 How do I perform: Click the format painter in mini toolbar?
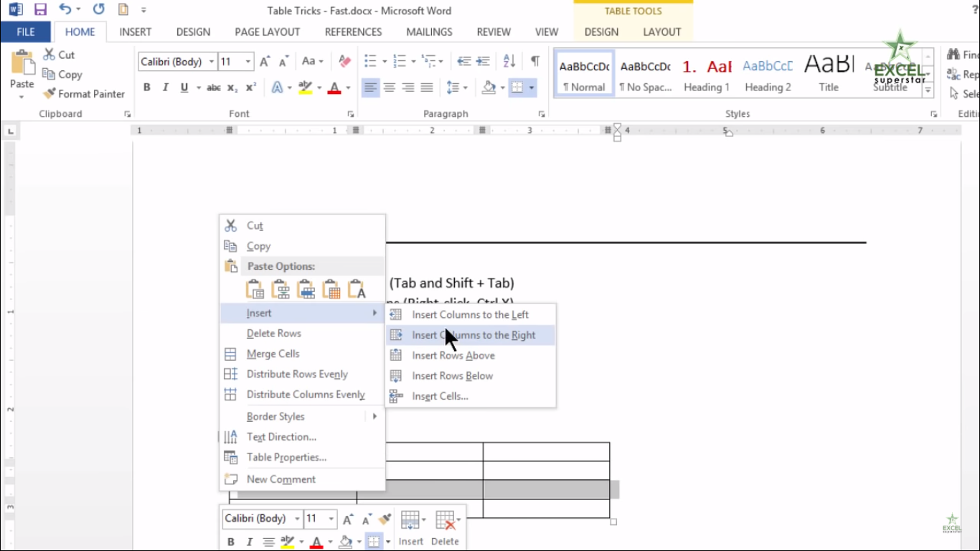[385, 518]
